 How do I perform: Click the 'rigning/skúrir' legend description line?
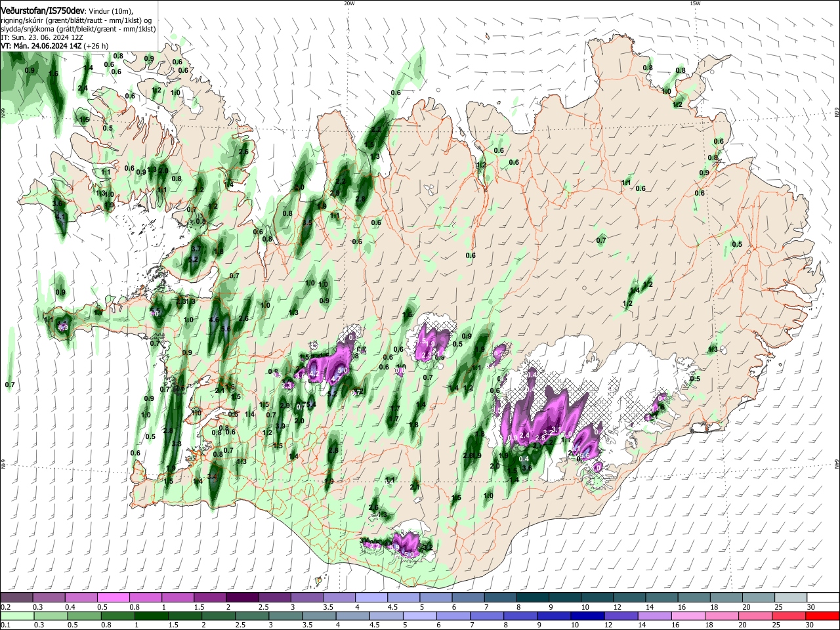(x=76, y=20)
